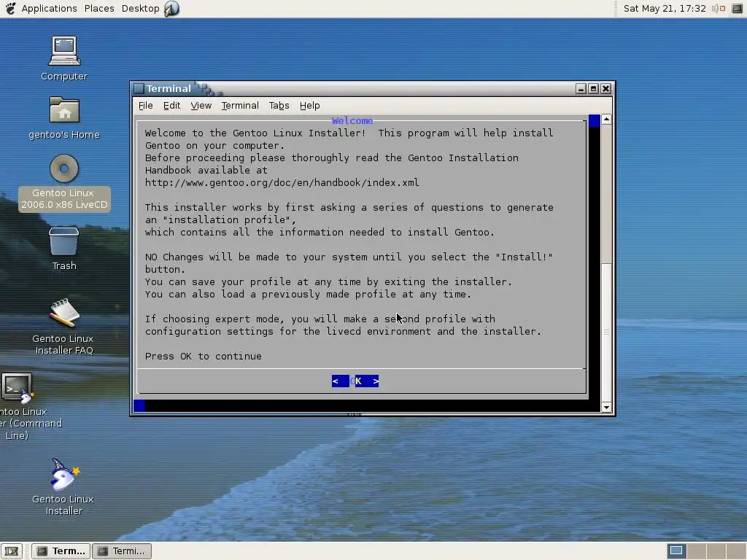Click the Terminal window menu icon in title bar
This screenshot has height=560, width=747.
click(139, 88)
